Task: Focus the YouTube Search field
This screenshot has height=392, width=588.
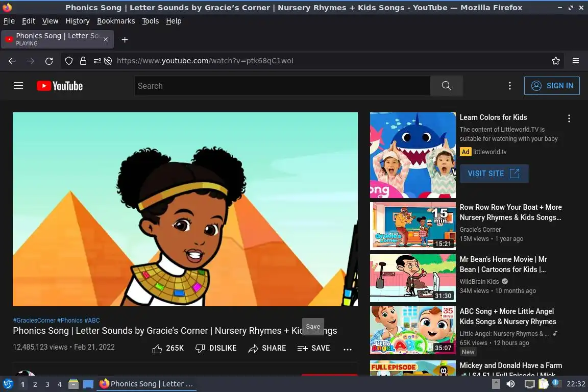Action: 282,86
